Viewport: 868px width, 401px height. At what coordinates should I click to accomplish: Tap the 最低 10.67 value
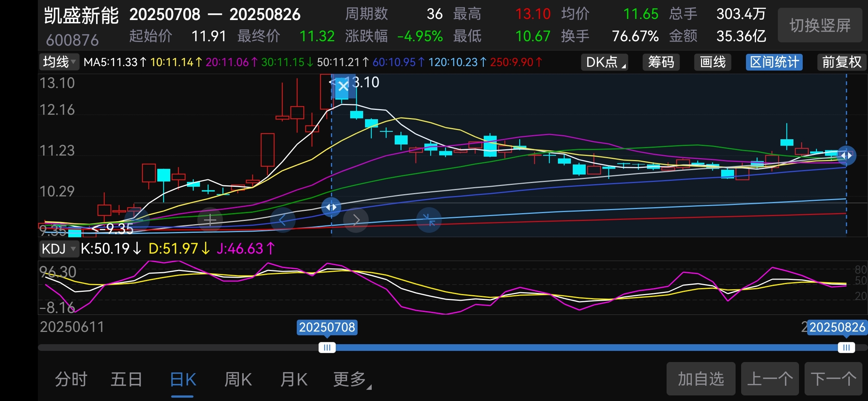click(x=533, y=36)
